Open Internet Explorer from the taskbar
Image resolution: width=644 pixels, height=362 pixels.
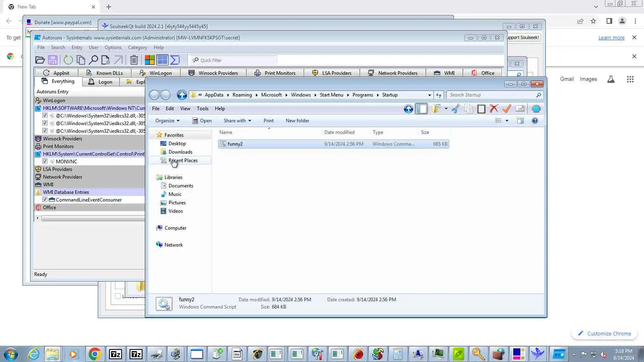[x=34, y=354]
